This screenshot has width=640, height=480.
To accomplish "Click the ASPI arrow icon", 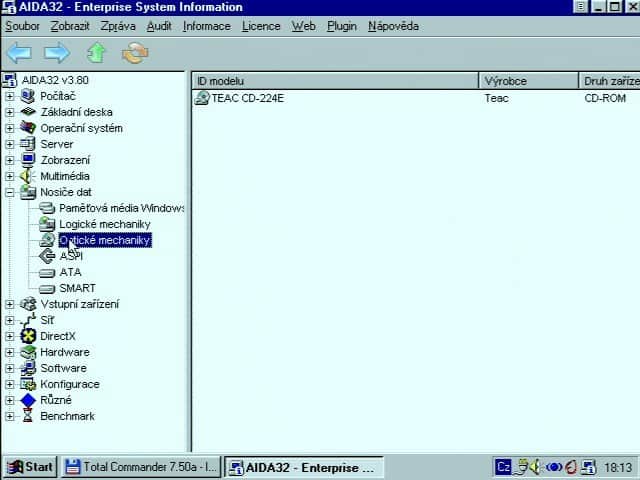I will click(x=47, y=256).
